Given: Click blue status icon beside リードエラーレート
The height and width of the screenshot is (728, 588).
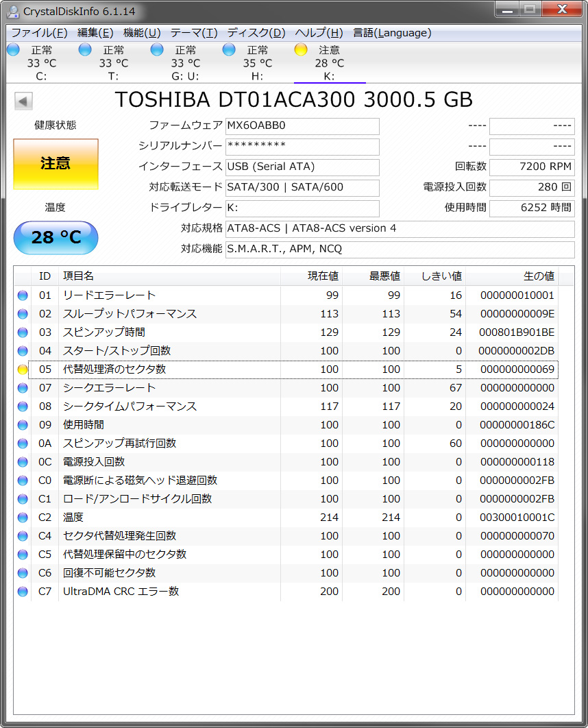Looking at the screenshot, I should [23, 295].
